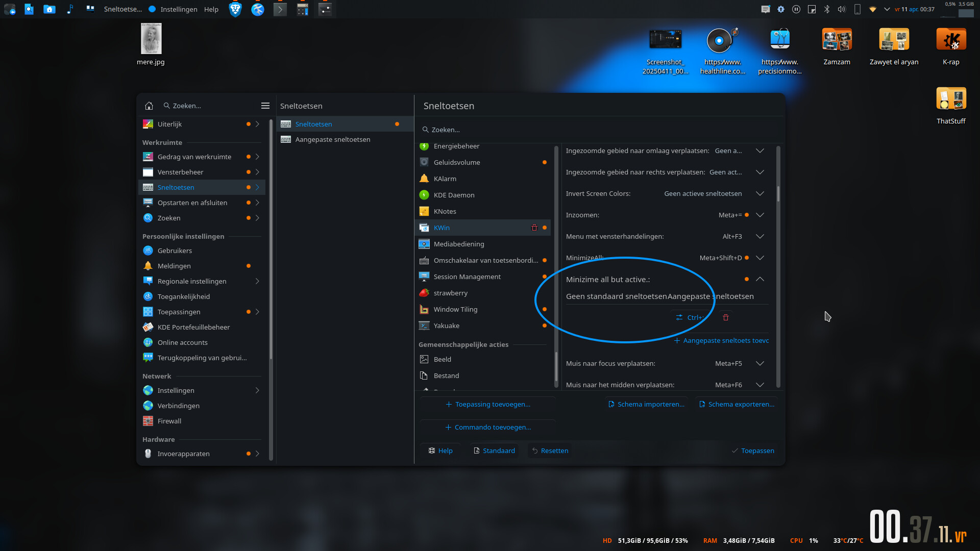Select the Zoeken sidebar category
Viewport: 980px width, 551px height.
click(x=202, y=218)
